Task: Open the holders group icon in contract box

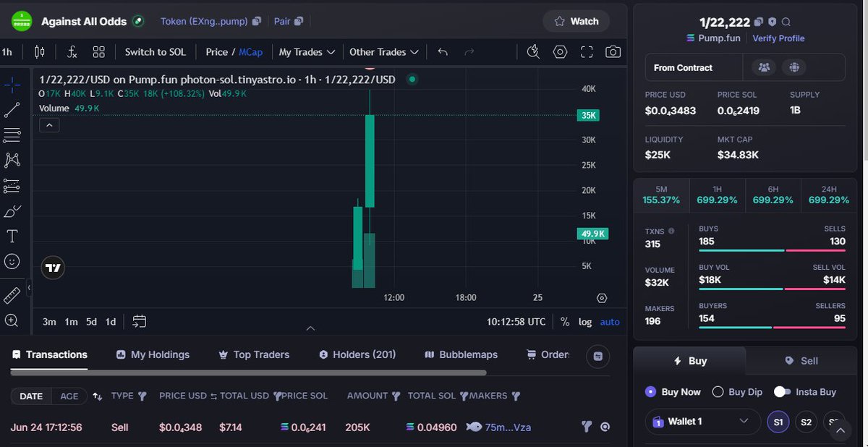Action: coord(763,67)
